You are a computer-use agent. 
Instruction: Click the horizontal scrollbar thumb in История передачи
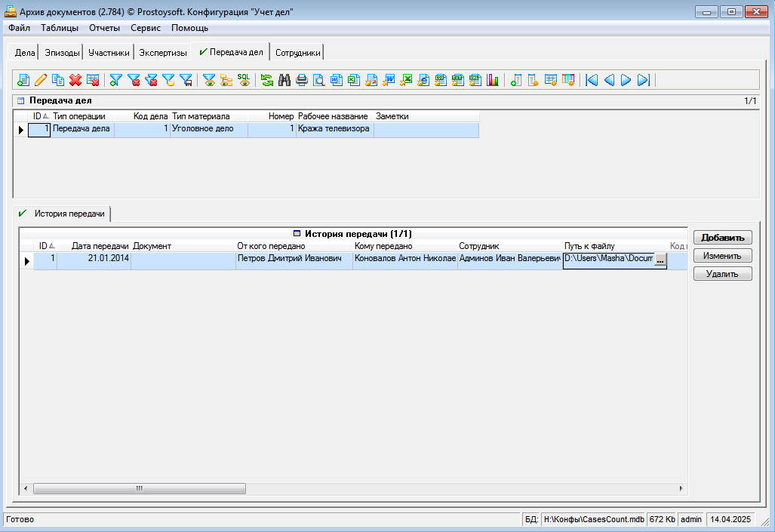(139, 489)
